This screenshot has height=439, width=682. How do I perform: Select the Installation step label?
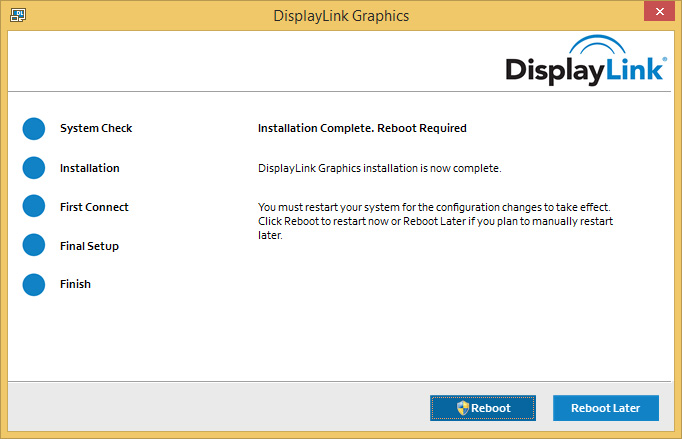click(x=90, y=168)
